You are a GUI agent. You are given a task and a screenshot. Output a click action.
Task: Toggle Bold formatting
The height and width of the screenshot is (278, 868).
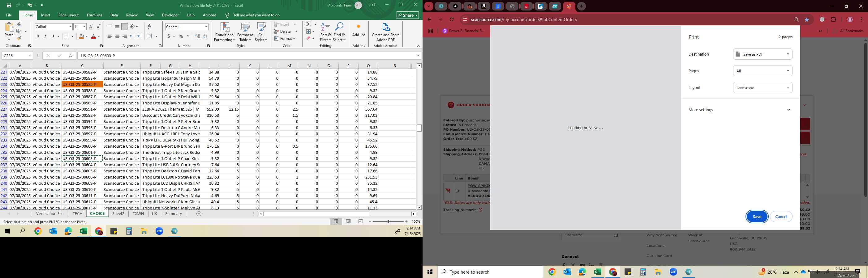point(38,36)
